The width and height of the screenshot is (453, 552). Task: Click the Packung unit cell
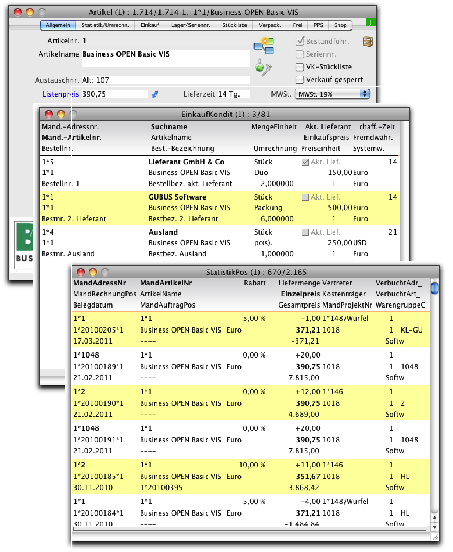268,208
